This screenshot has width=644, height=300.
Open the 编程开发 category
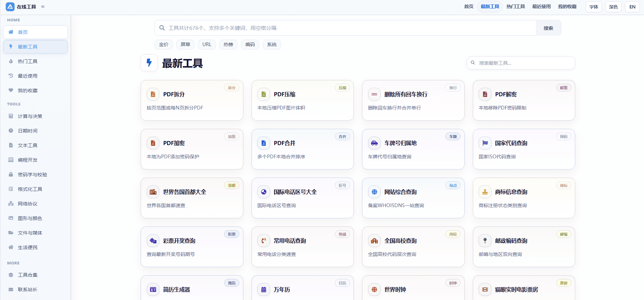click(x=35, y=160)
